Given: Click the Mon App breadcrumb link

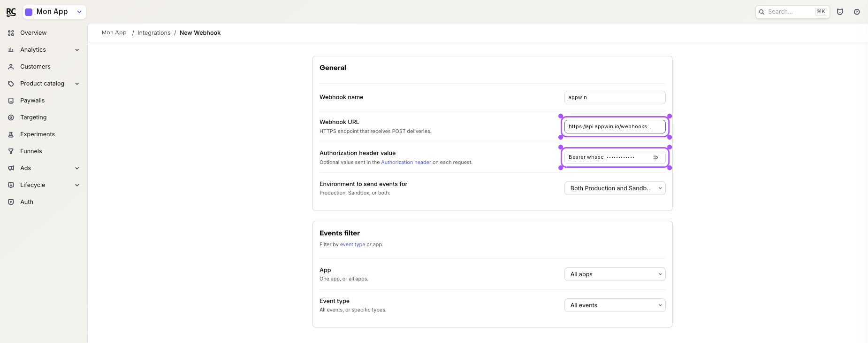Looking at the screenshot, I should tap(114, 33).
